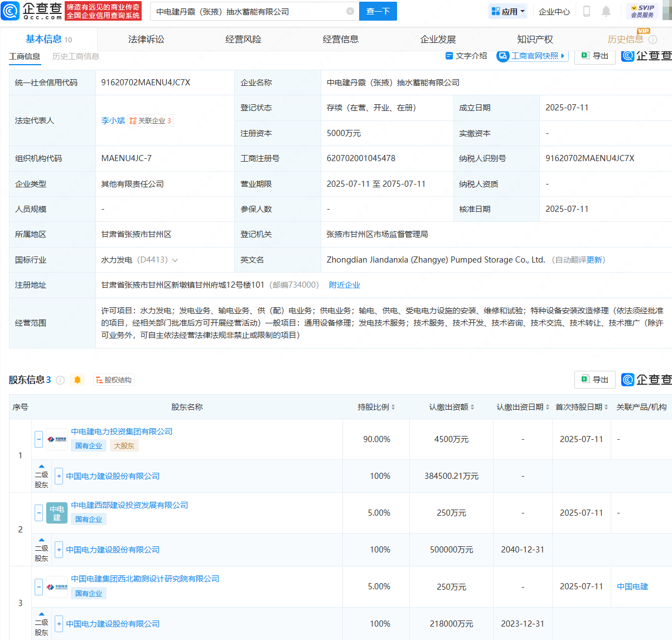Expand 中国电力建设股份有限公司 with 500000万元 capital

[x=59, y=550]
